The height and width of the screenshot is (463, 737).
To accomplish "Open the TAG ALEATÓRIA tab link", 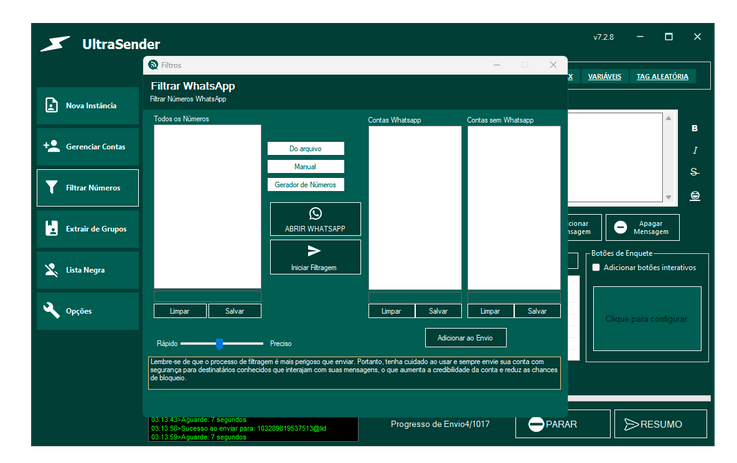I will coord(662,77).
